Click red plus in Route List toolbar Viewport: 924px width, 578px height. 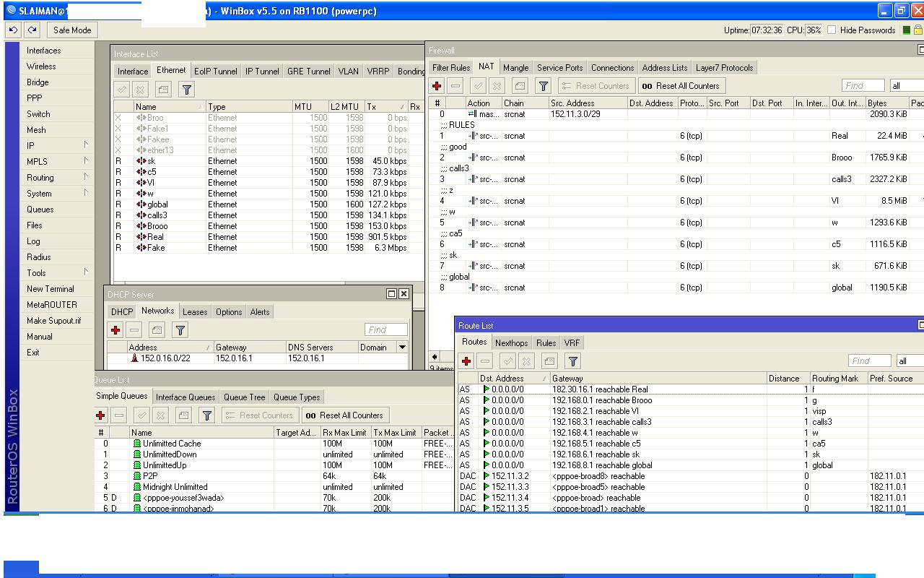(x=466, y=361)
